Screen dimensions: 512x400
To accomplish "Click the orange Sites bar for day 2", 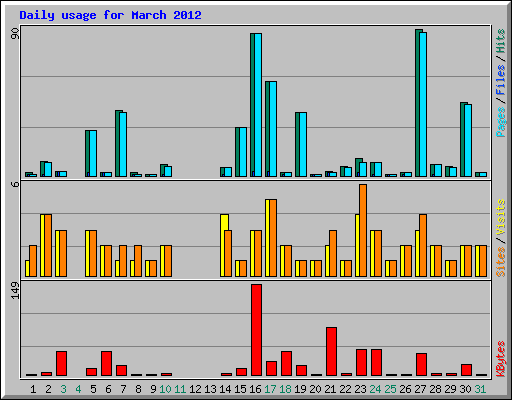I will tap(48, 246).
